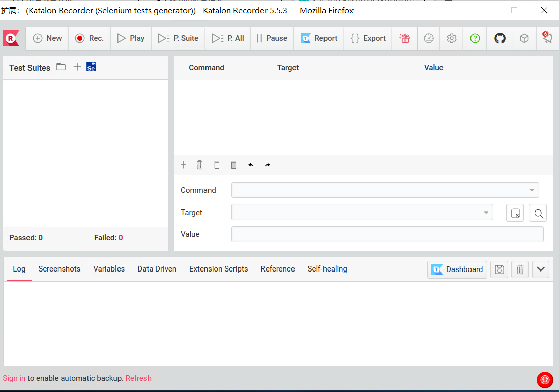Open the speed gauge setting icon
Screen dimensions: 559x392
point(428,38)
